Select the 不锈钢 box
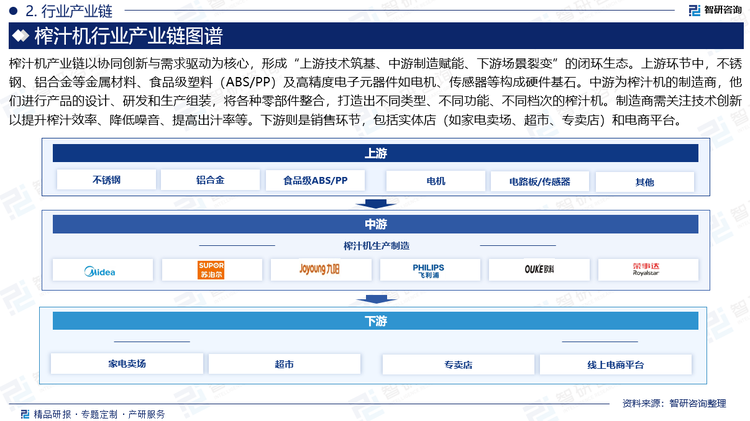 pos(106,180)
